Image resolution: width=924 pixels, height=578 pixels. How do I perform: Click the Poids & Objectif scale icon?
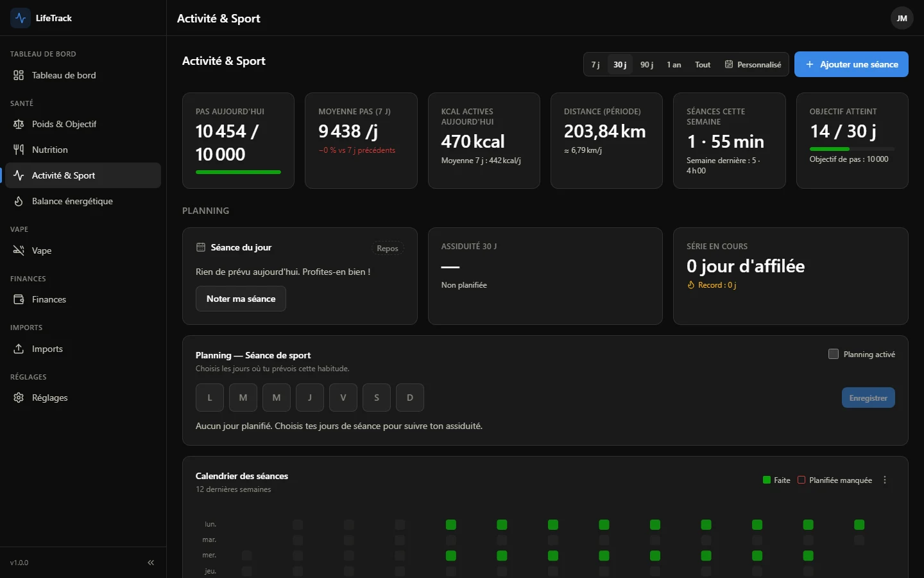click(19, 124)
